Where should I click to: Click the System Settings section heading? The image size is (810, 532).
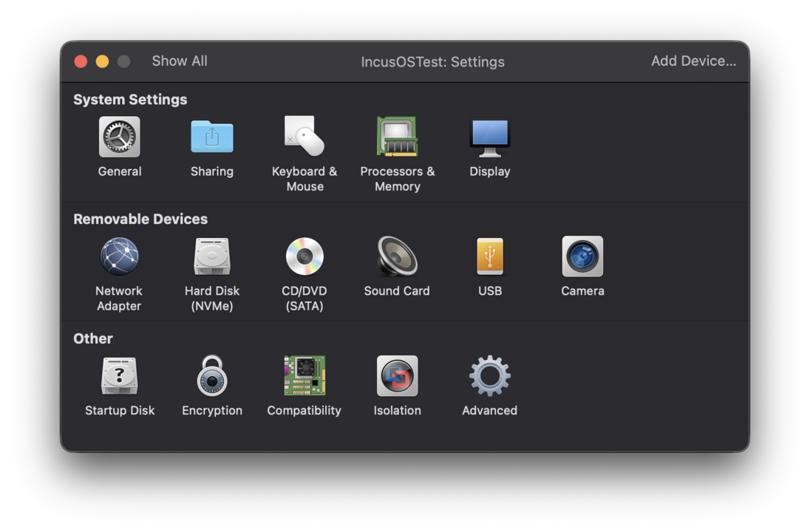click(130, 99)
